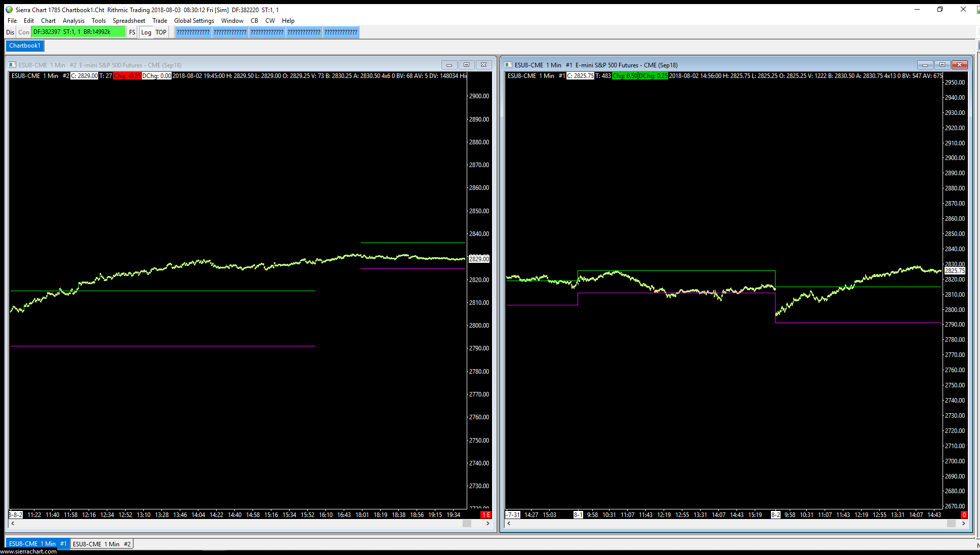Toggle TOP always-on-top button
The image size is (980, 555).
(x=161, y=32)
